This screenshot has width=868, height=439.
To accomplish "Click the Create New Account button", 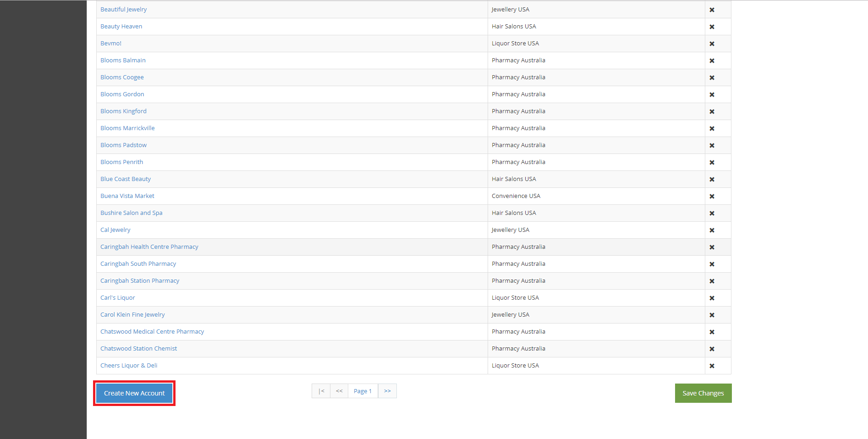I will (134, 393).
